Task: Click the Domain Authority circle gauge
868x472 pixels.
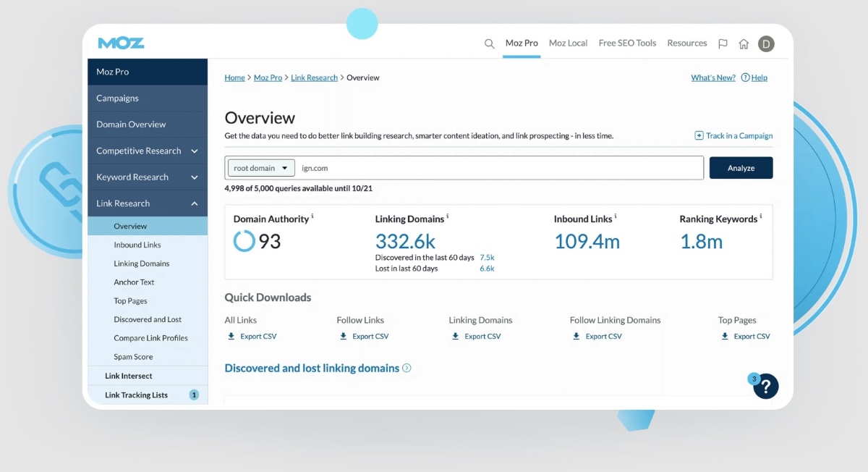Action: [244, 241]
